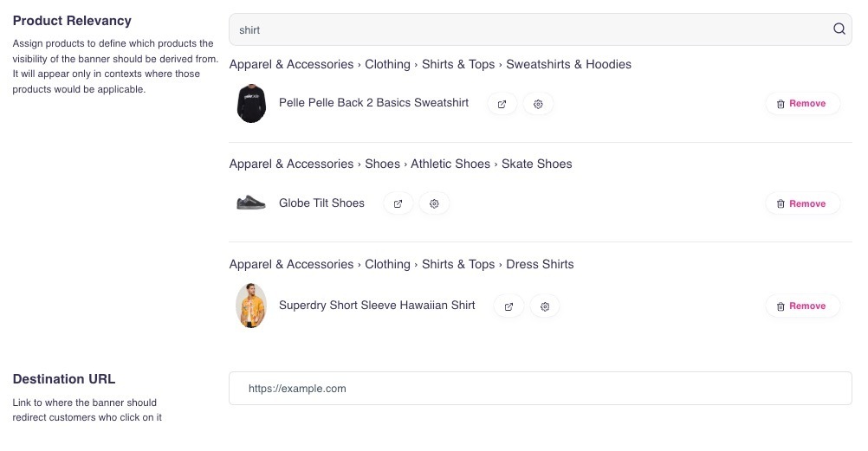Remove Globe Tilt Shoes from products
The image size is (868, 451).
tap(801, 203)
